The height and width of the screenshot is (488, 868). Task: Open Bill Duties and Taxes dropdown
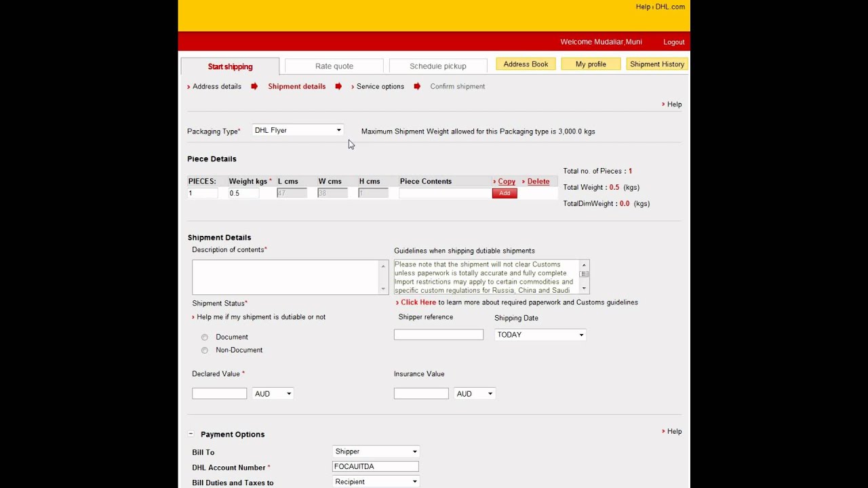pyautogui.click(x=376, y=482)
